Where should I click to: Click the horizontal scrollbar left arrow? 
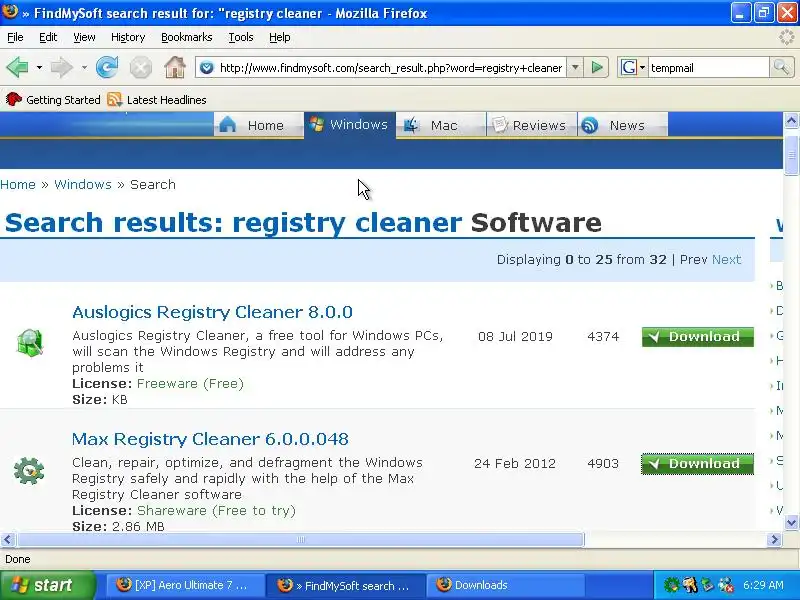[x=8, y=539]
